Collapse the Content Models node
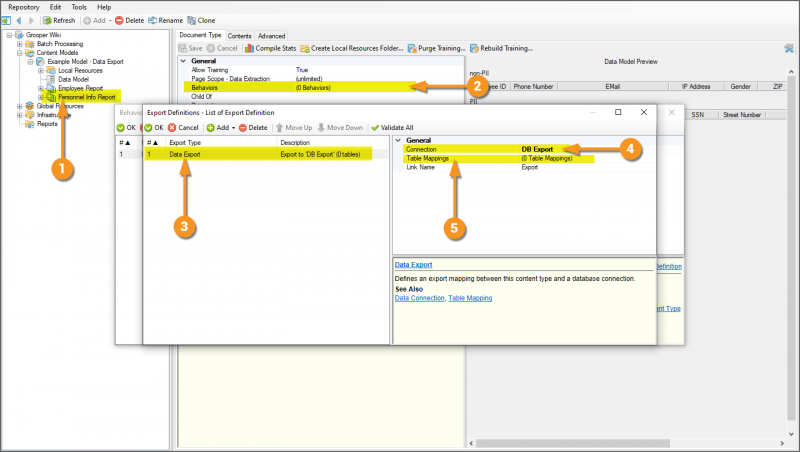 click(x=20, y=53)
